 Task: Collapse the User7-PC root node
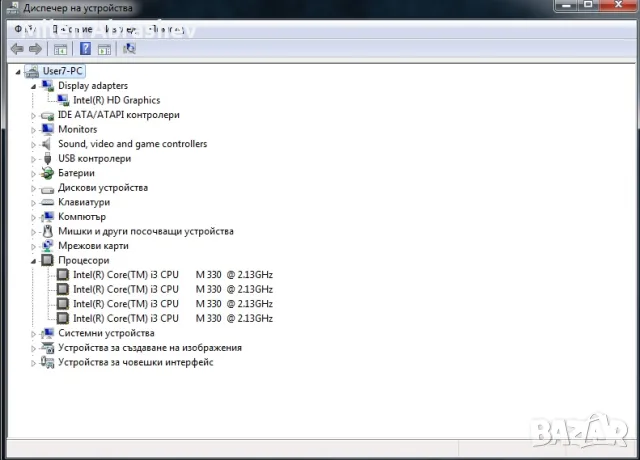point(18,72)
